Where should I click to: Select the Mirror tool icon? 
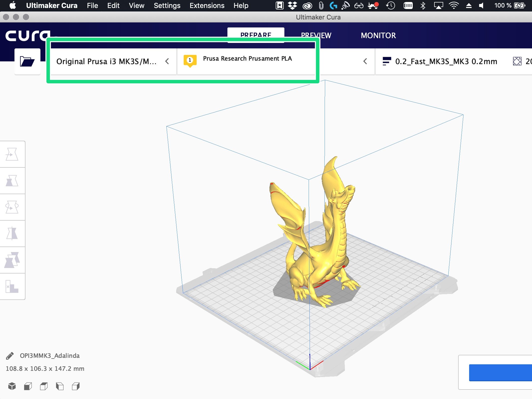point(11,233)
